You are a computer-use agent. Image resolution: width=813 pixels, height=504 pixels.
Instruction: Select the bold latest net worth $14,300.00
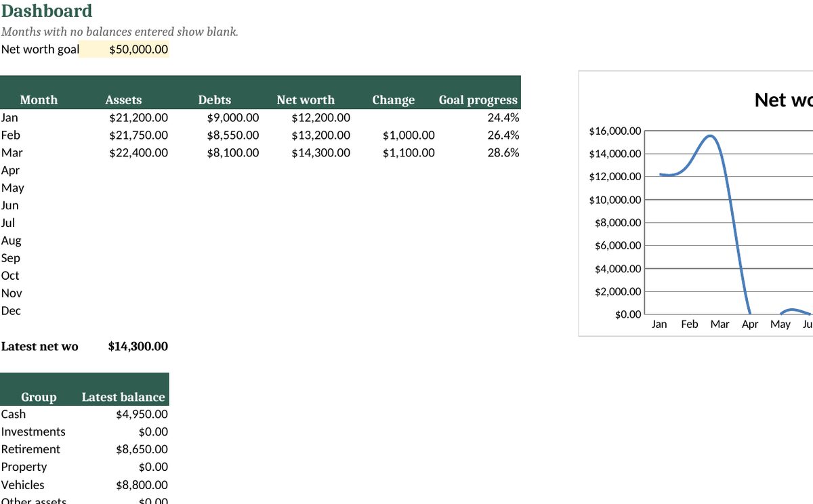[x=138, y=346]
